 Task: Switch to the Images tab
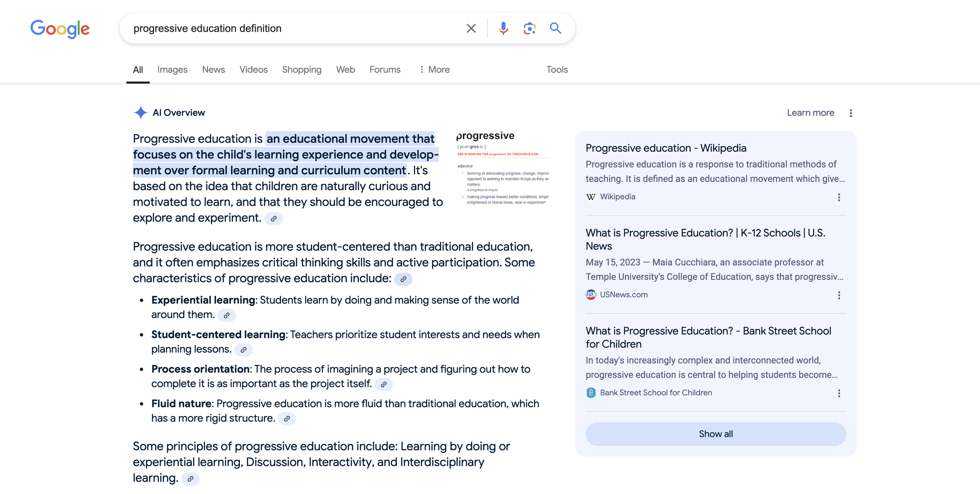(x=172, y=70)
